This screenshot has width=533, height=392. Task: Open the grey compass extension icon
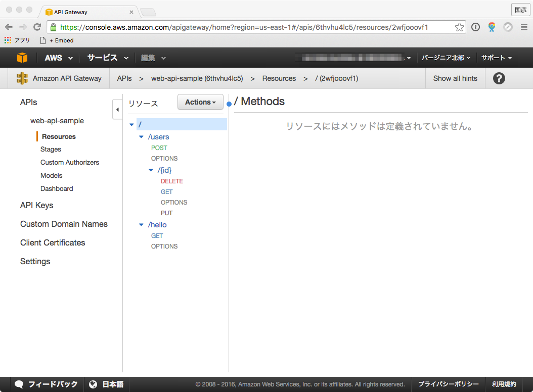(508, 27)
